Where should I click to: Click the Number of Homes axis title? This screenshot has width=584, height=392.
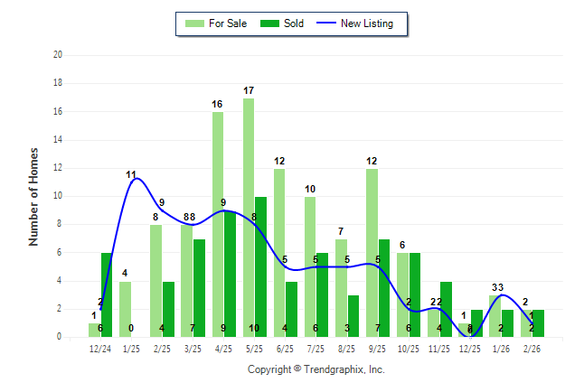pos(34,196)
